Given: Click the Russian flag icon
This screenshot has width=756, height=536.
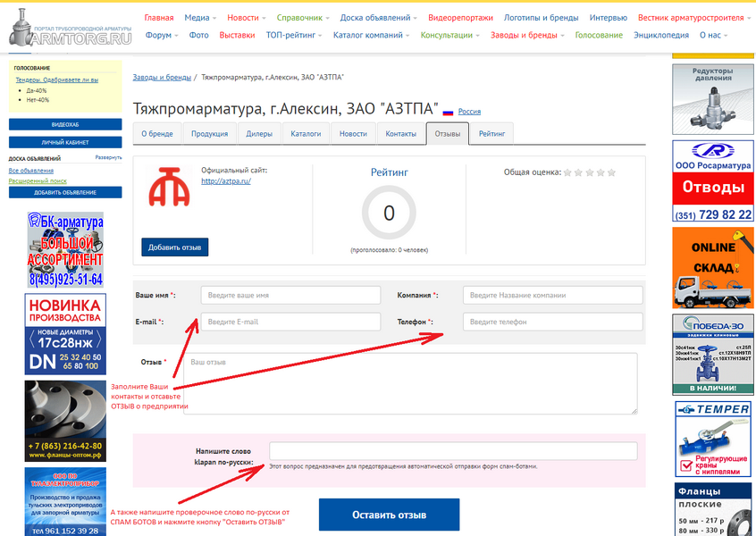Looking at the screenshot, I should click(x=448, y=112).
